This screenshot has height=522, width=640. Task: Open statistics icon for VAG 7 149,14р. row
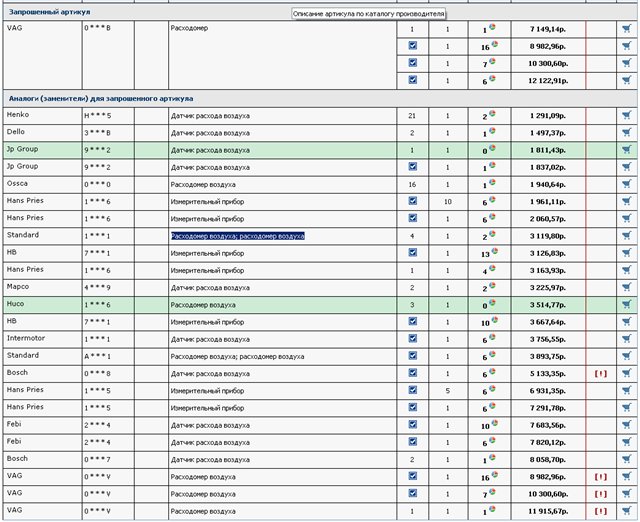point(492,27)
